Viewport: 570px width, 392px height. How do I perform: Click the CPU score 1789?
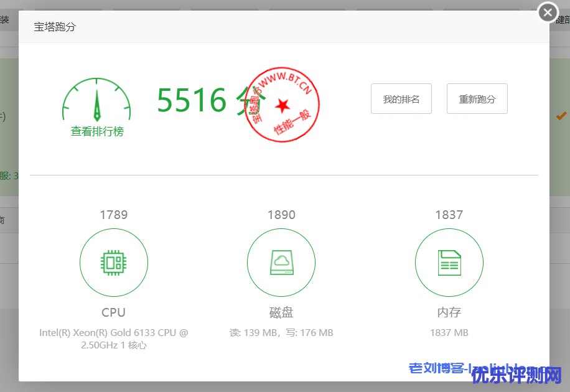tap(114, 215)
